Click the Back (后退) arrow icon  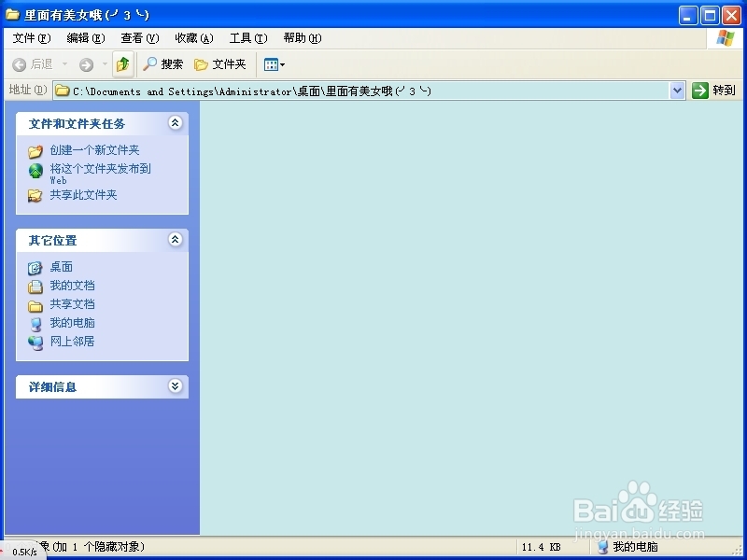(19, 64)
